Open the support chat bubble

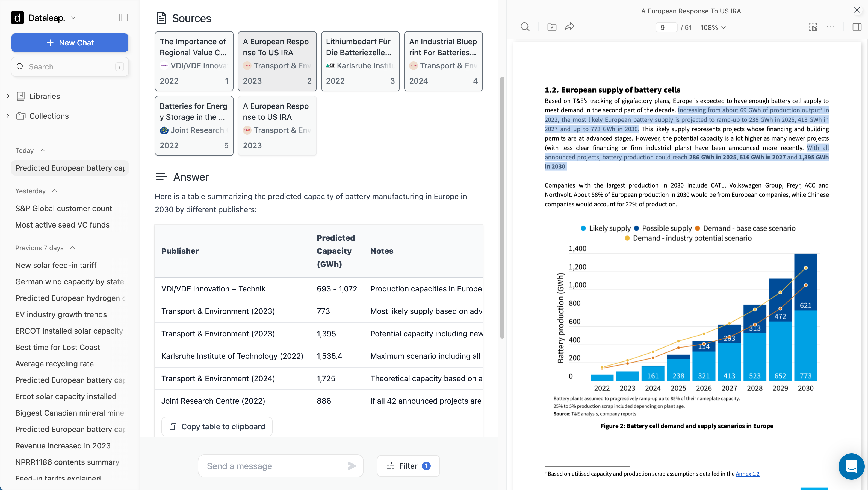coord(851,466)
